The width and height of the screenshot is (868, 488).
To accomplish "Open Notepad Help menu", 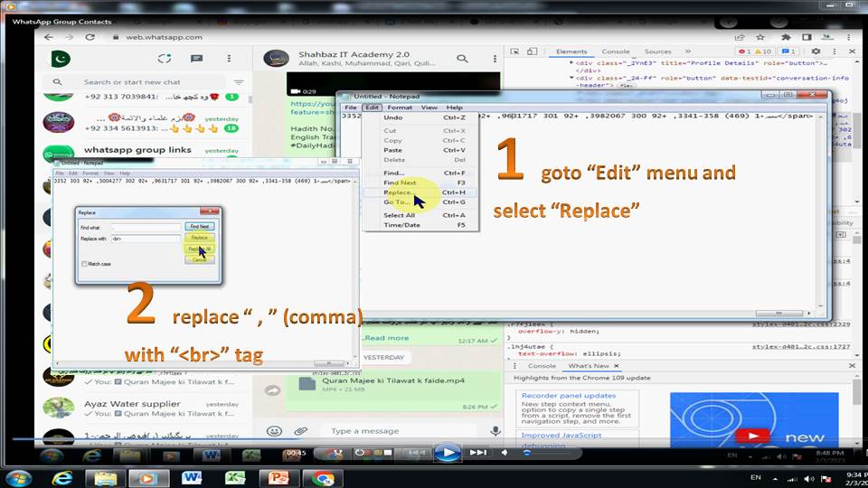I will 454,108.
